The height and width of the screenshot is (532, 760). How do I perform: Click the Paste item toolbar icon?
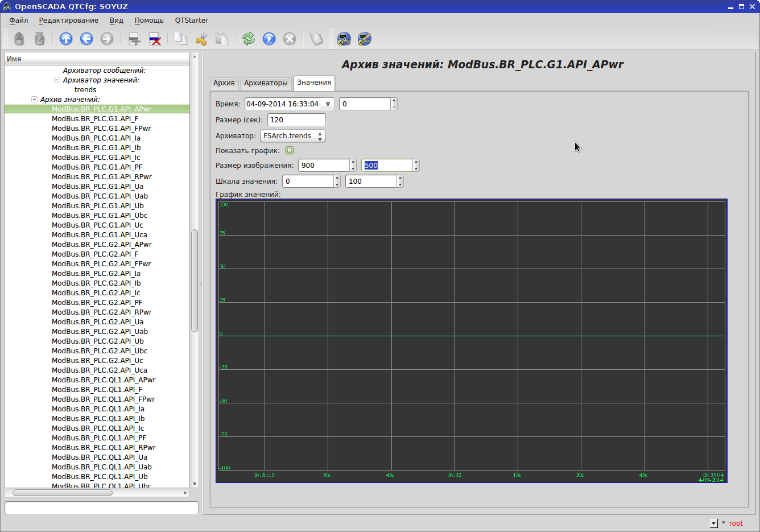click(222, 39)
